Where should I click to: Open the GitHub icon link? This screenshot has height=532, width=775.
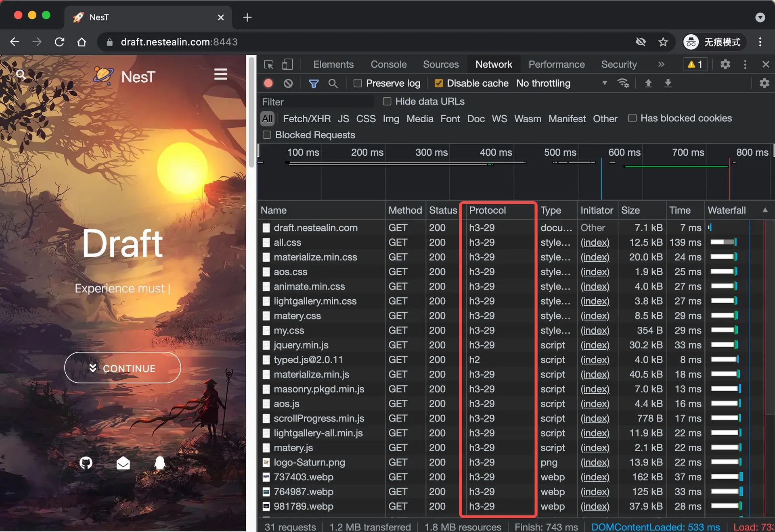86,463
